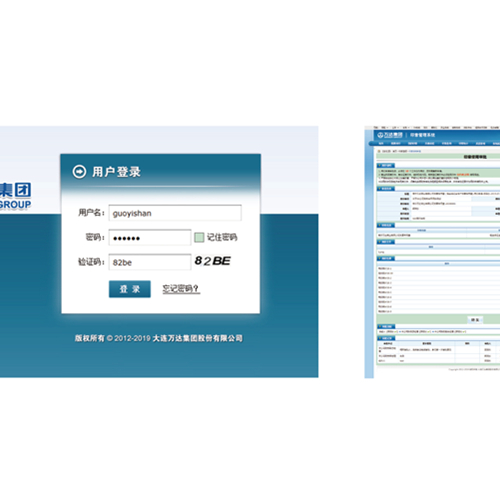The image size is (500, 500).
Task: Click the 印章管理系统 system title in header
Action: [422, 135]
